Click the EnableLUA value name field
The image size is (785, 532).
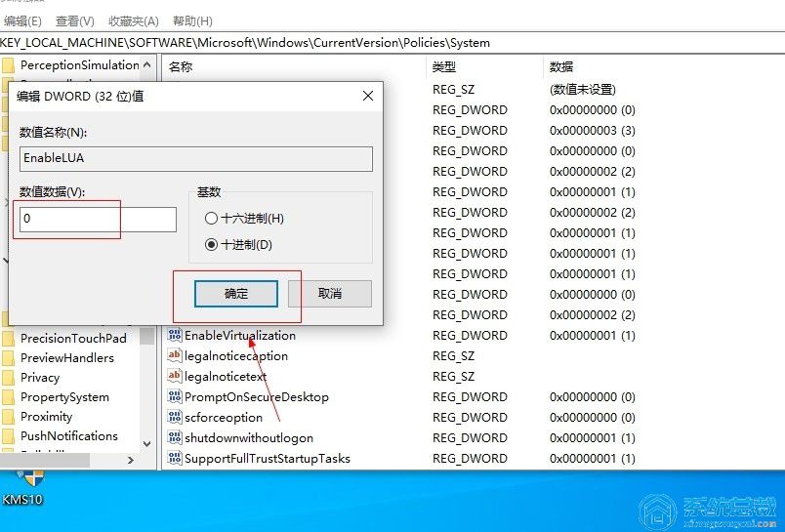click(196, 159)
